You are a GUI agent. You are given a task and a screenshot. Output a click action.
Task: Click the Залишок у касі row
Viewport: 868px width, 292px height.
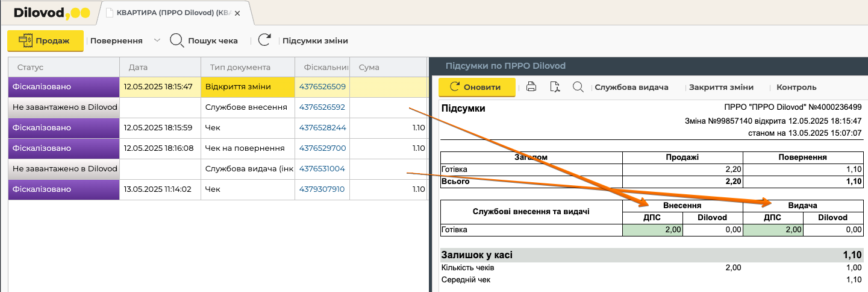tap(652, 255)
